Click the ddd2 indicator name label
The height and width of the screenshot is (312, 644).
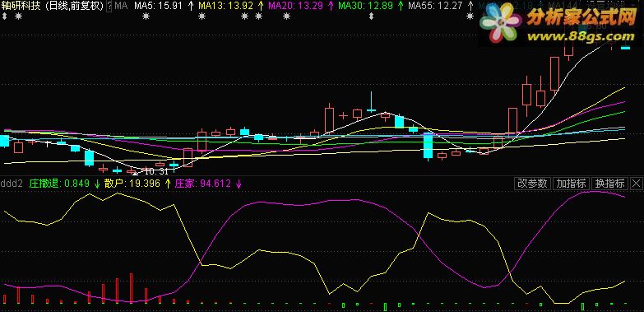click(x=12, y=184)
